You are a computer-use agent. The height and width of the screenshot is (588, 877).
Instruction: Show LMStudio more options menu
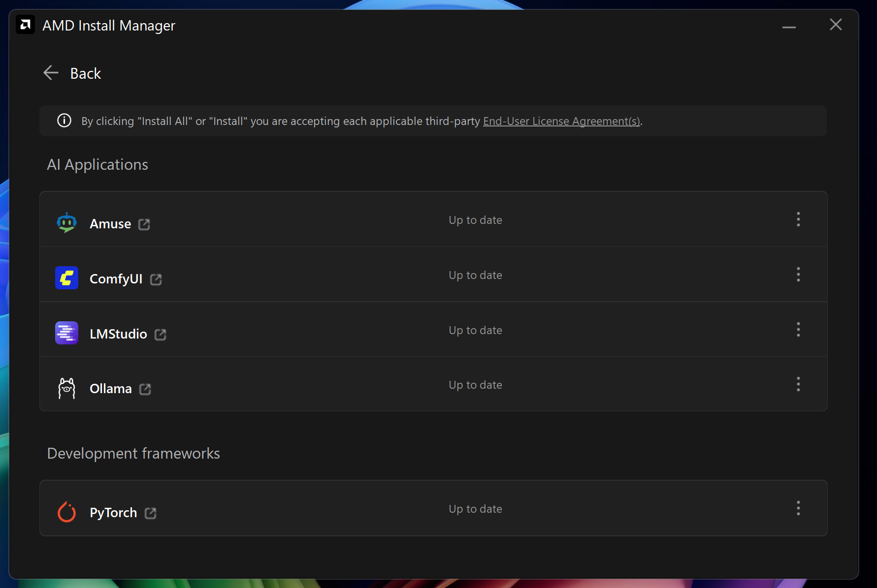pyautogui.click(x=798, y=330)
